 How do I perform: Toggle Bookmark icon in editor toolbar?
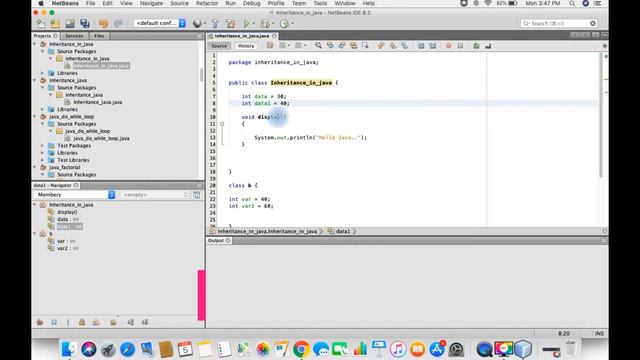point(404,46)
